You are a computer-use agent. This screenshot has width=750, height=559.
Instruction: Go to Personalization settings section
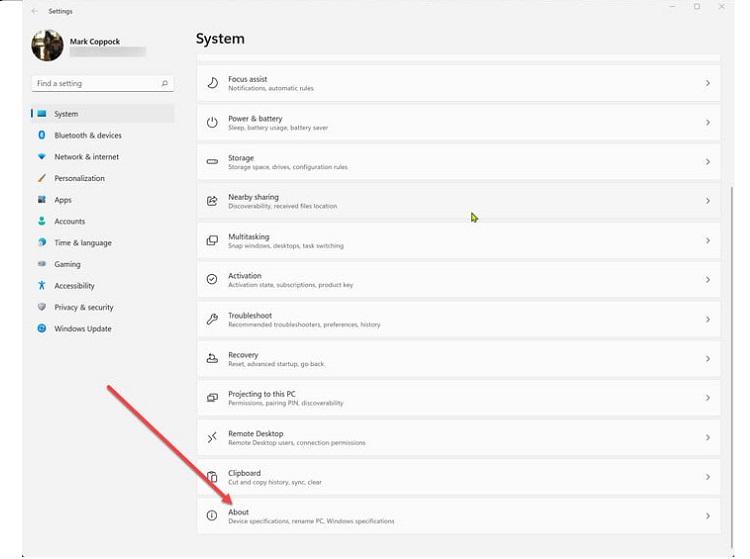(x=79, y=178)
